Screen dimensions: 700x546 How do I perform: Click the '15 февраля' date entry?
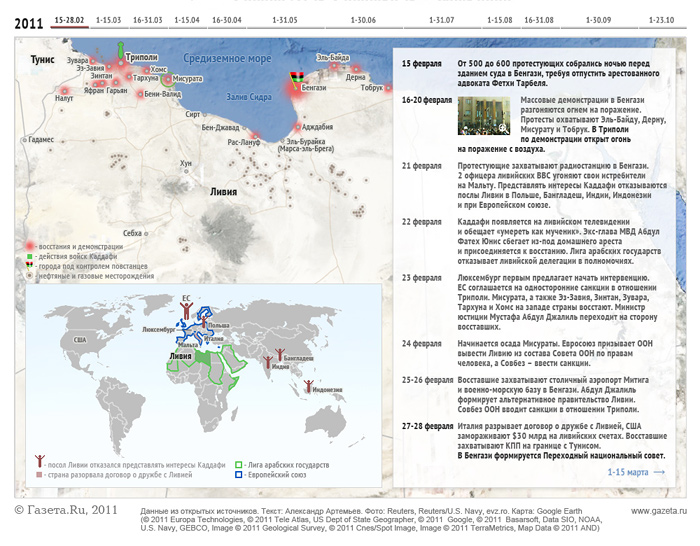pyautogui.click(x=421, y=63)
